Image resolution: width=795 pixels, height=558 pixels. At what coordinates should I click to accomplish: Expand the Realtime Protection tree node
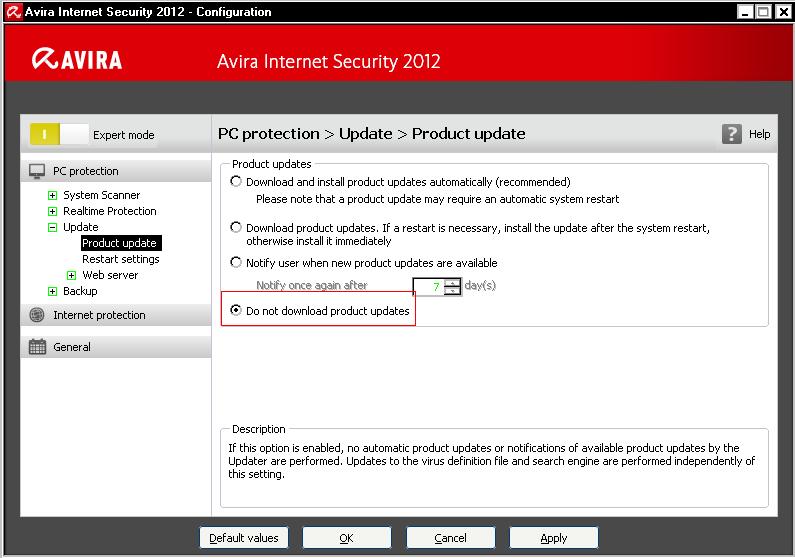tap(52, 211)
